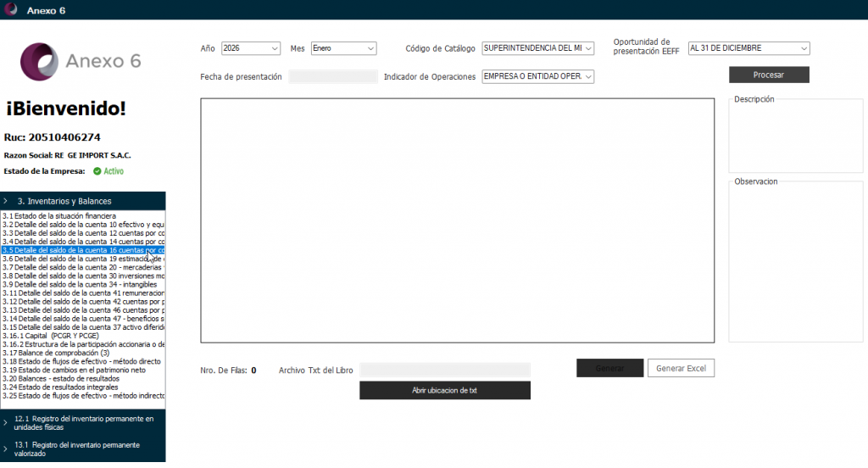Click the Archivo Txt del Libro field

tap(444, 370)
